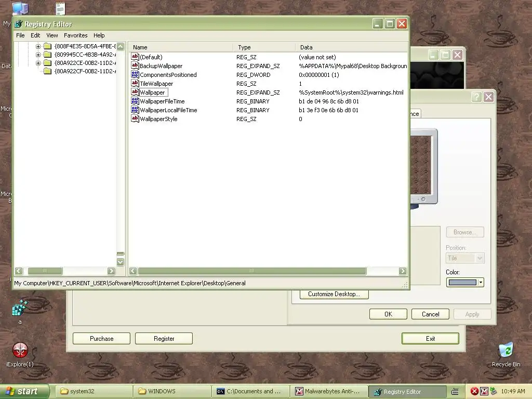Select the TileWallpaper value icon
The width and height of the screenshot is (532, 399).
point(135,84)
